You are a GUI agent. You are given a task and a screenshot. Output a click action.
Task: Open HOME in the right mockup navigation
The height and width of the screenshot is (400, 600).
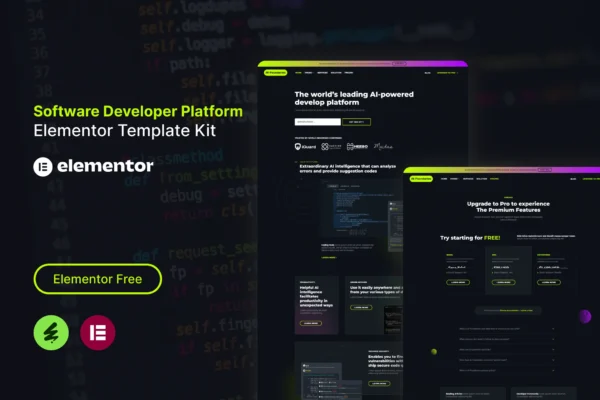tap(444, 179)
